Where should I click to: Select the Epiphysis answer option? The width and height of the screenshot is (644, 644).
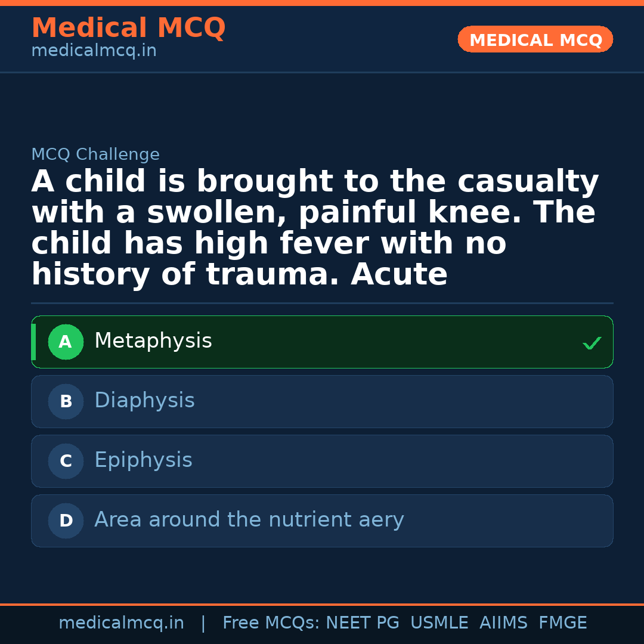(x=322, y=461)
